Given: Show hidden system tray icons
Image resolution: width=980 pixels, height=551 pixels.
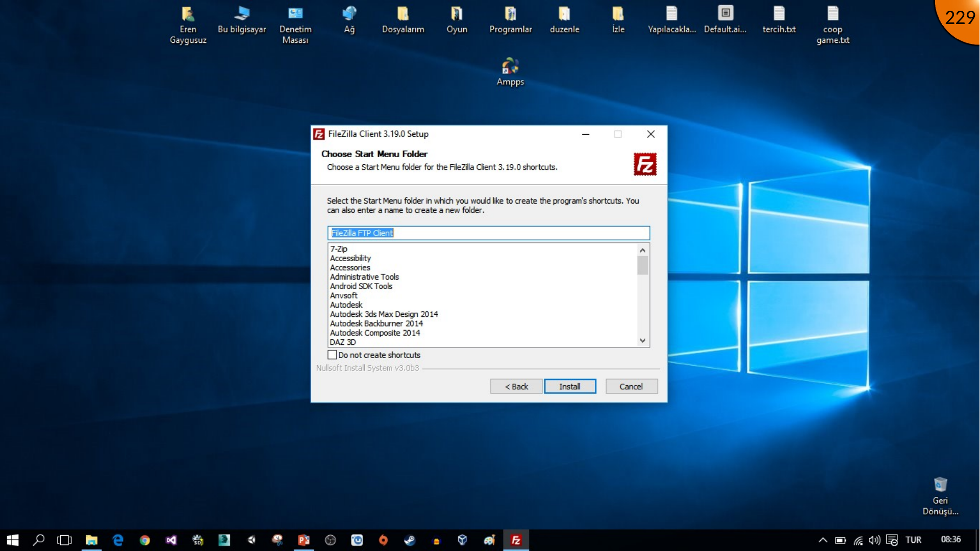Looking at the screenshot, I should coord(823,540).
